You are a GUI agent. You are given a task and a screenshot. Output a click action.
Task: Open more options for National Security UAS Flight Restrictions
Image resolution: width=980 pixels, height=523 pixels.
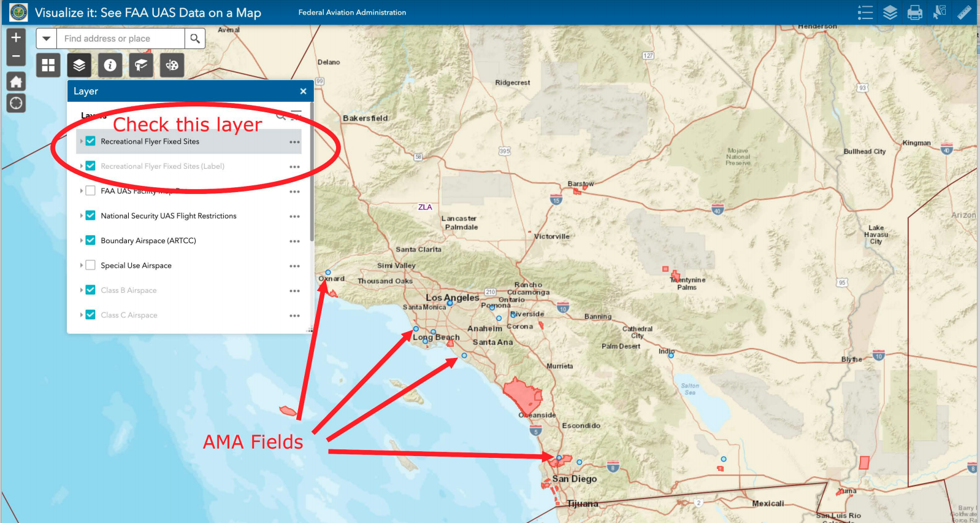[x=295, y=217]
